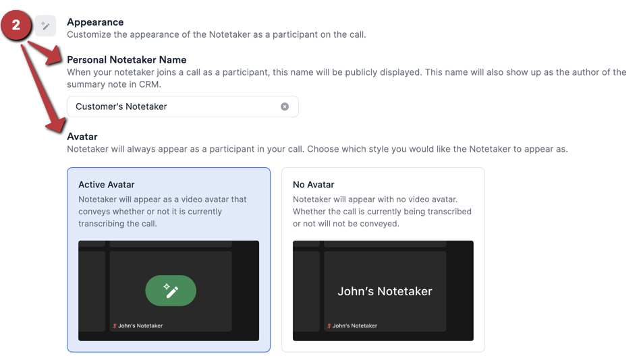Click the Avatar section heading
The height and width of the screenshot is (364, 641).
point(82,136)
